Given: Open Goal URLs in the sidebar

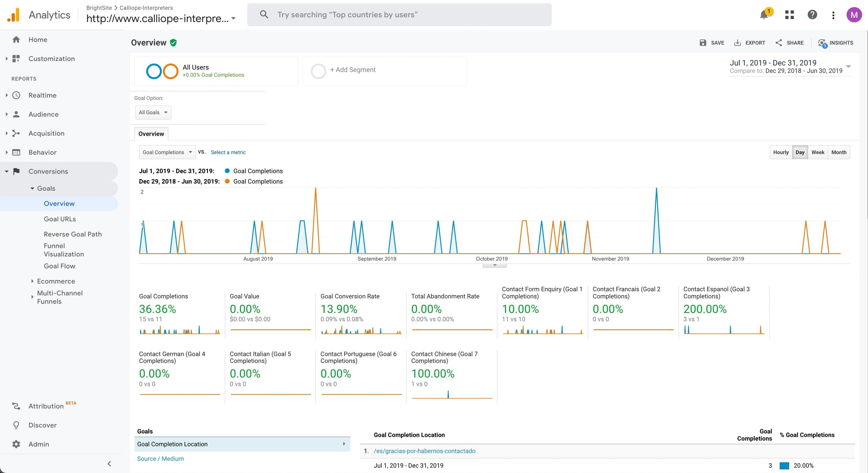Looking at the screenshot, I should coord(59,219).
